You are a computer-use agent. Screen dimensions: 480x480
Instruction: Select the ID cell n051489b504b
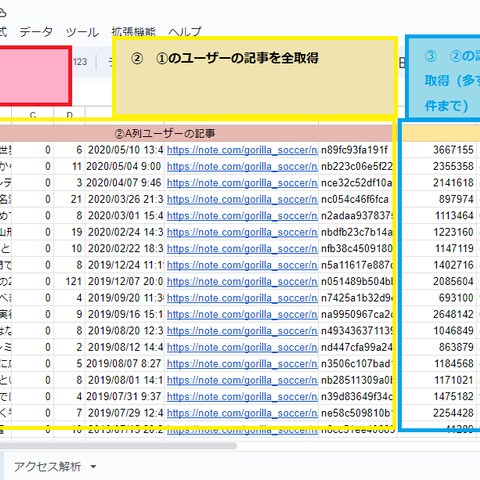point(356,281)
